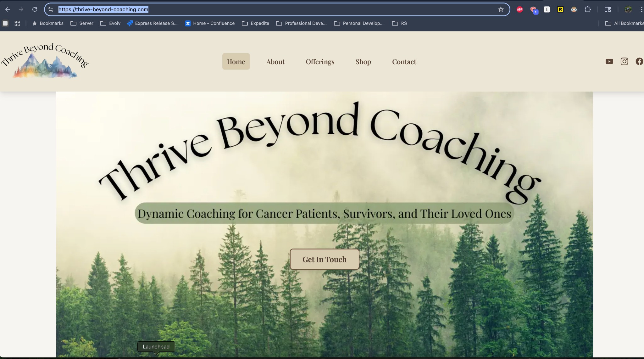Image resolution: width=644 pixels, height=359 pixels.
Task: Click the Adblock Plus extension icon
Action: (519, 9)
